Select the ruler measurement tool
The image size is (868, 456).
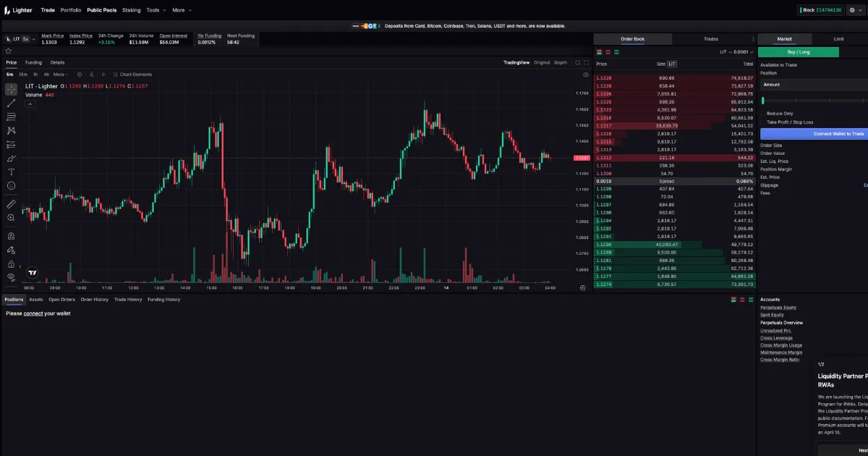(x=9, y=203)
